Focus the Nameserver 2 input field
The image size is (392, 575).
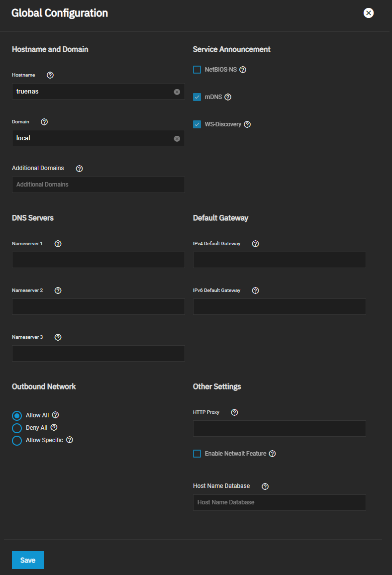point(98,306)
